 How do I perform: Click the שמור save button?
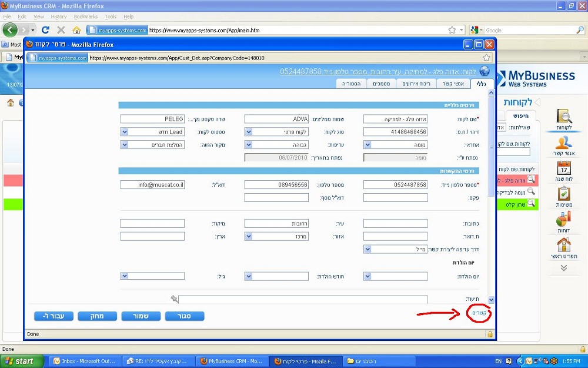click(x=141, y=316)
